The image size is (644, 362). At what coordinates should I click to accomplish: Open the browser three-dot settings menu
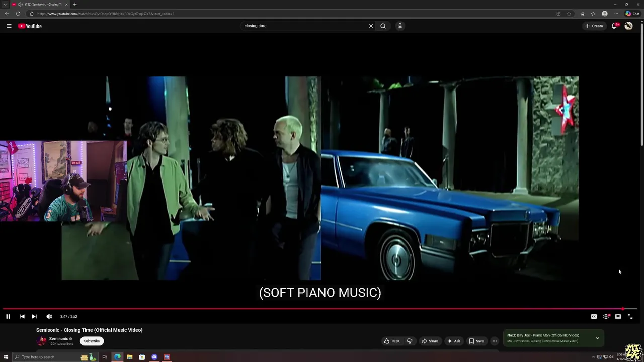616,14
